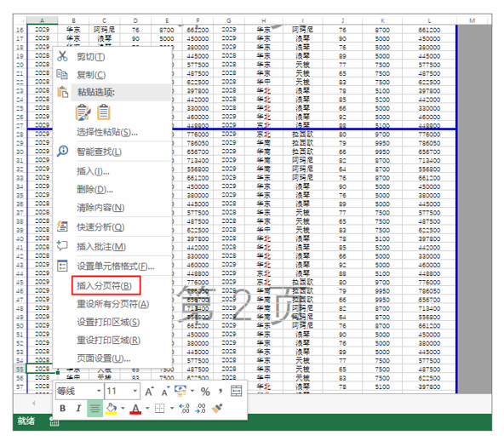This screenshot has height=447, width=504.
Task: Expand fill color dropdown arrow
Action: click(x=123, y=409)
